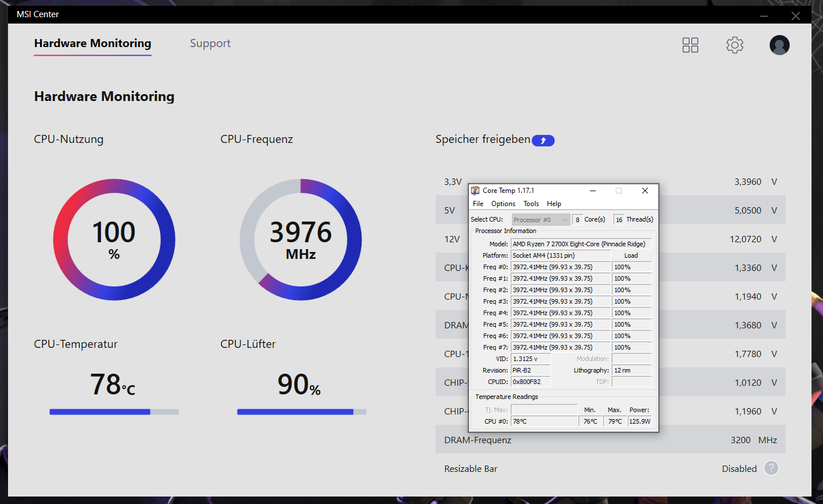The height and width of the screenshot is (504, 823).
Task: Click the disabled maximize button of Core Temp
Action: [x=619, y=191]
